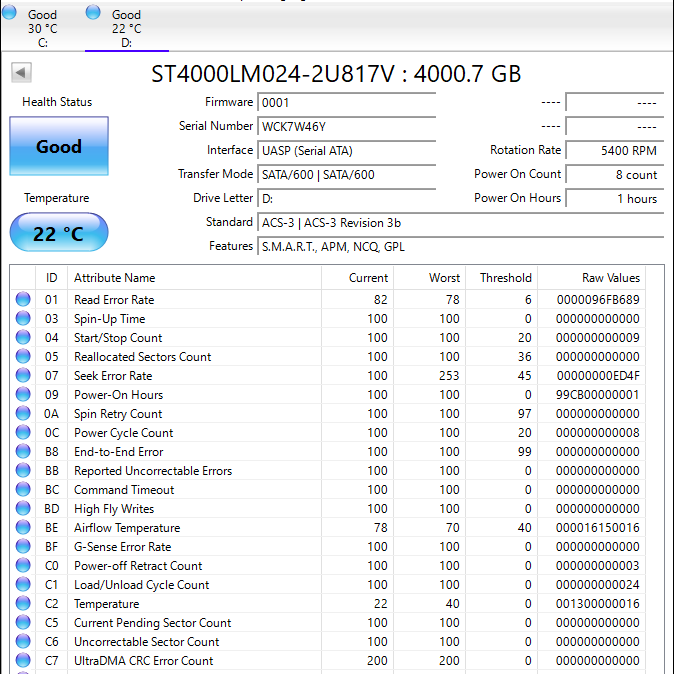Click status orb of Power Cycle Count row
This screenshot has height=674, width=674.
click(23, 432)
